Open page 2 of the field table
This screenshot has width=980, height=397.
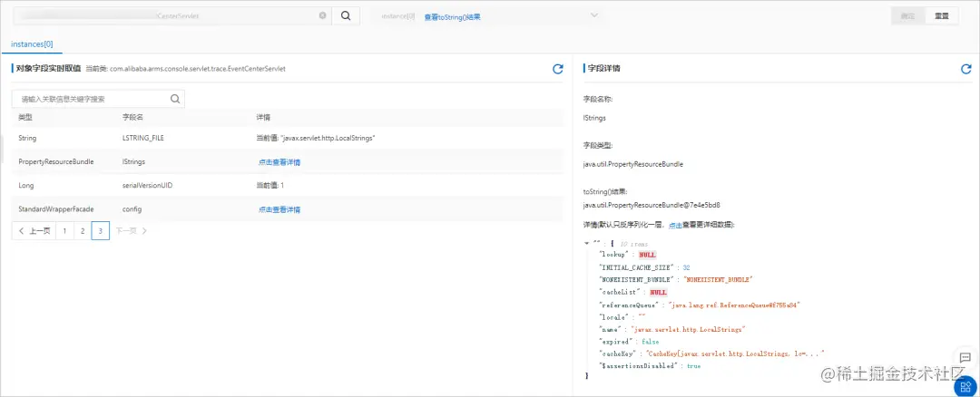pos(82,231)
